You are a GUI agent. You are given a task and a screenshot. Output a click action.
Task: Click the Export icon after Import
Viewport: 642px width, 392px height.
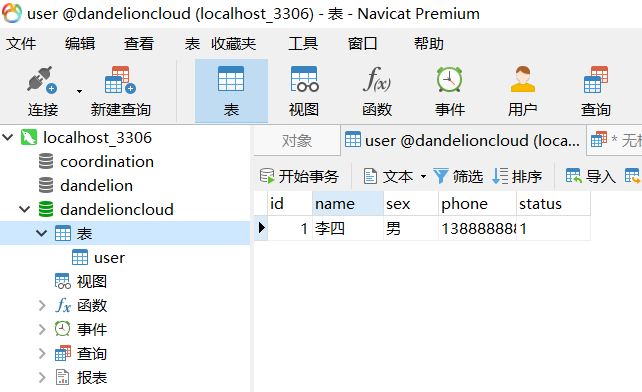coord(633,176)
